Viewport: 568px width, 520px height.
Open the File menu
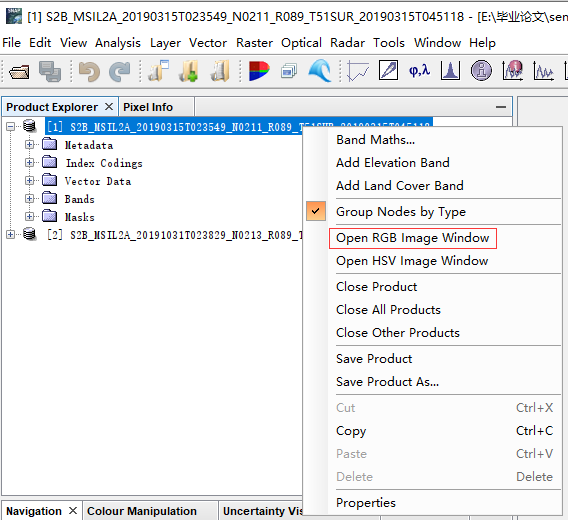click(x=11, y=43)
